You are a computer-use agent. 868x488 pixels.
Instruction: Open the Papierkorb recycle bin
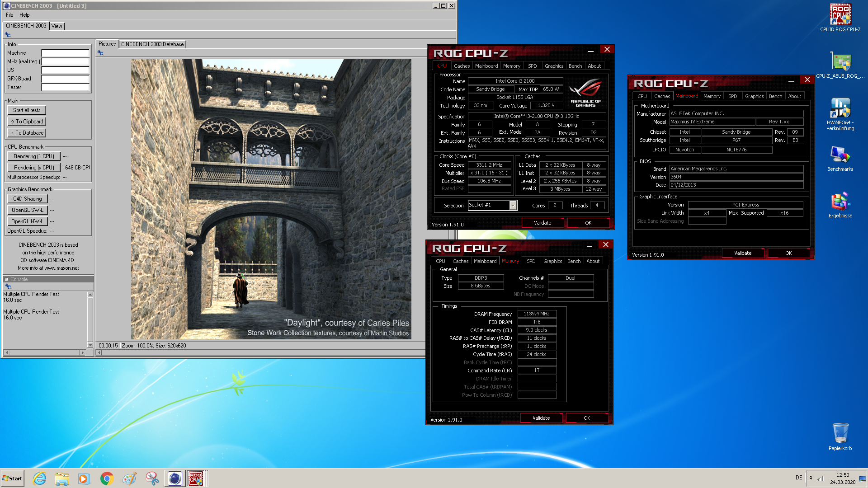(840, 436)
